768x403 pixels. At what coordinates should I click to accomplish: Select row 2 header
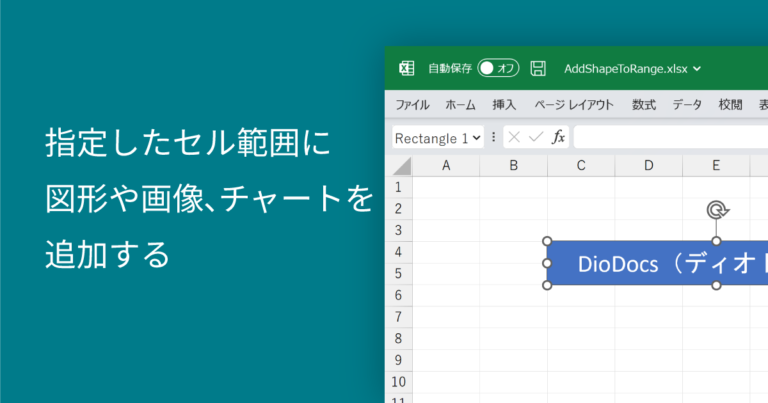[398, 209]
